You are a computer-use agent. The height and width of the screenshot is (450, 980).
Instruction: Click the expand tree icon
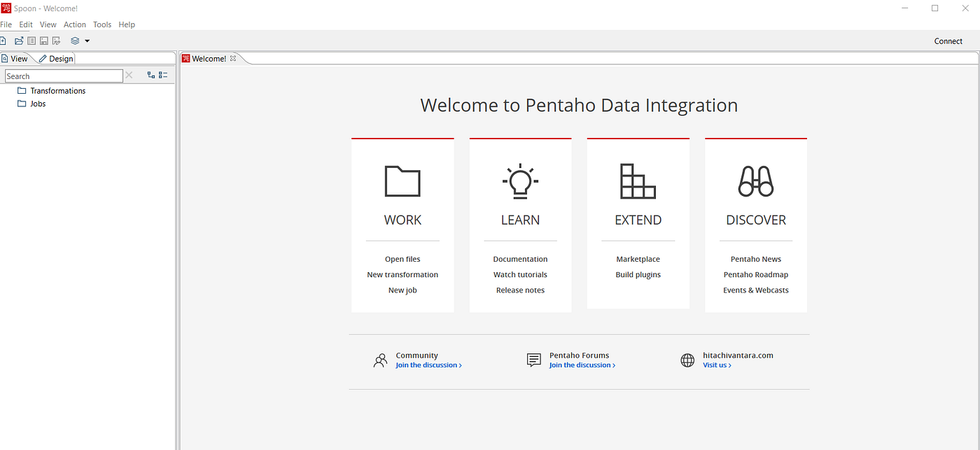[x=151, y=75]
